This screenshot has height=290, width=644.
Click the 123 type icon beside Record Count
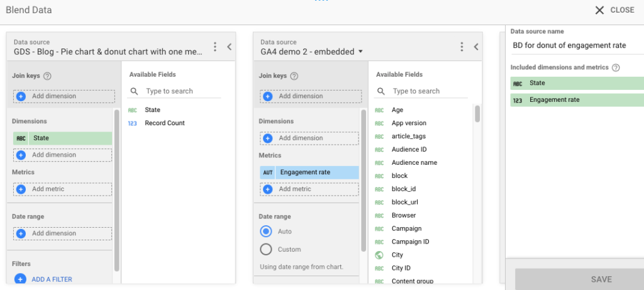[132, 123]
